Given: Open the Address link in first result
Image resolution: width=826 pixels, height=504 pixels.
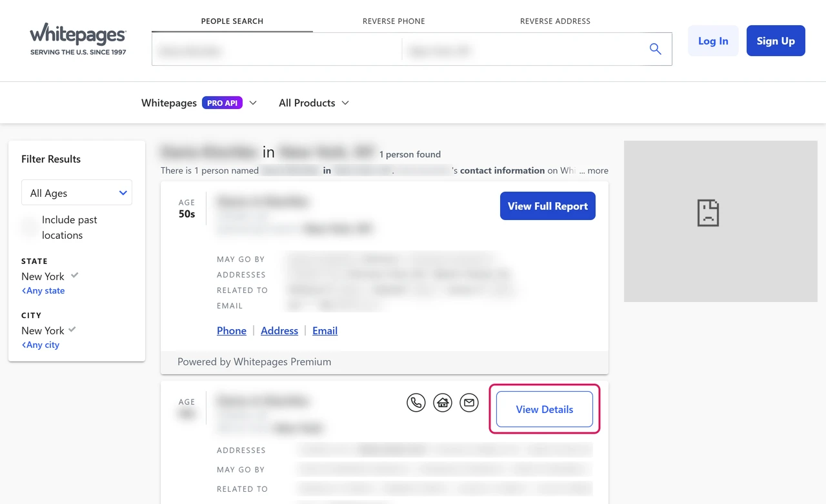Looking at the screenshot, I should (279, 330).
